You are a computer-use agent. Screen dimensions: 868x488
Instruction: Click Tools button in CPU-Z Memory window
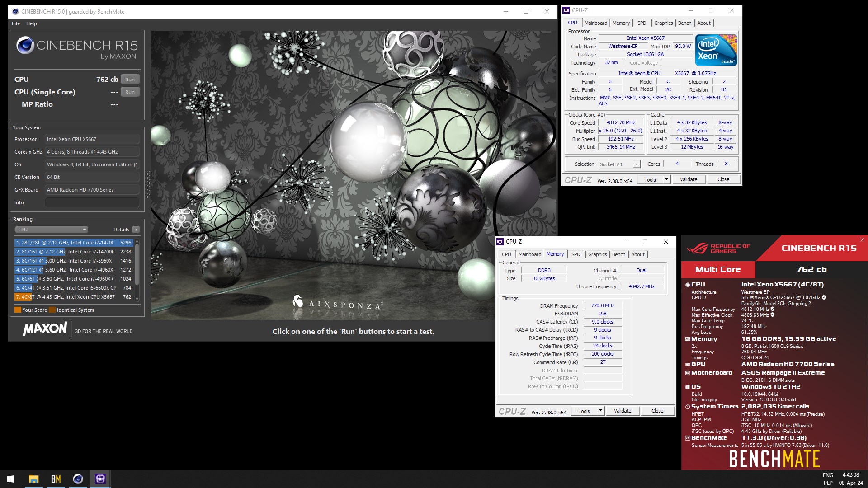(584, 411)
